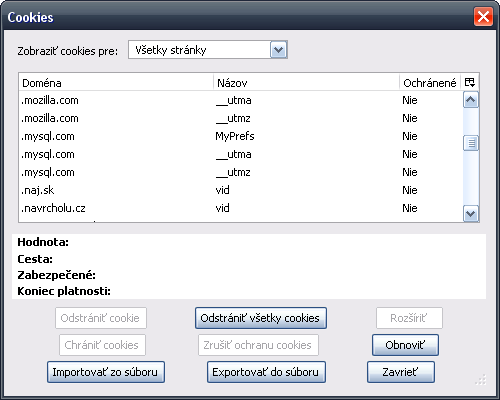Sort by the Doména column header
Screen dimensions: 500x400
pyautogui.click(x=116, y=82)
